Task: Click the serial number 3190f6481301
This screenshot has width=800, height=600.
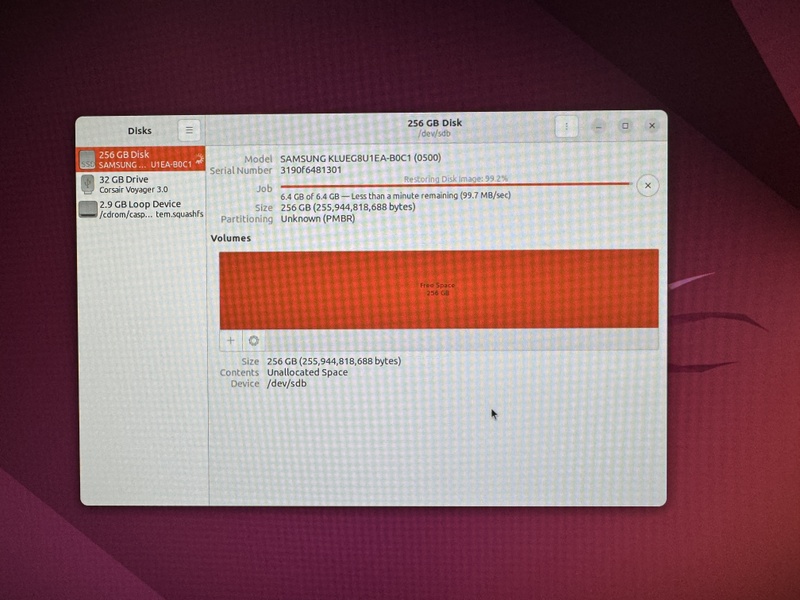Action: [x=311, y=170]
